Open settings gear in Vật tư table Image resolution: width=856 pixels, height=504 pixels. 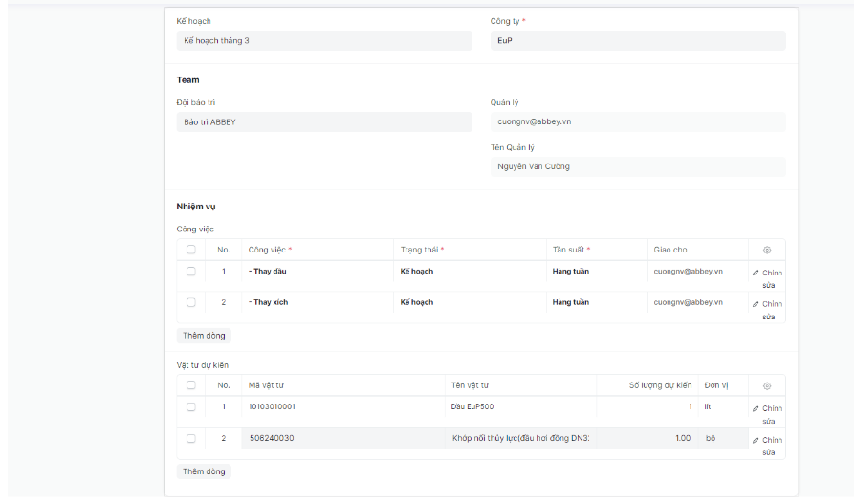tap(766, 385)
